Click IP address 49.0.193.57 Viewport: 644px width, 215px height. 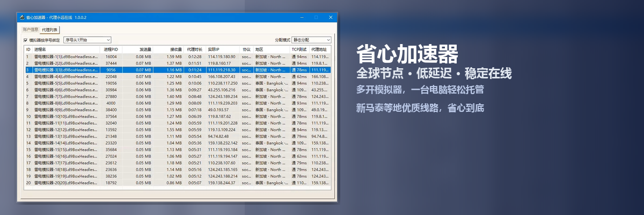point(218,110)
